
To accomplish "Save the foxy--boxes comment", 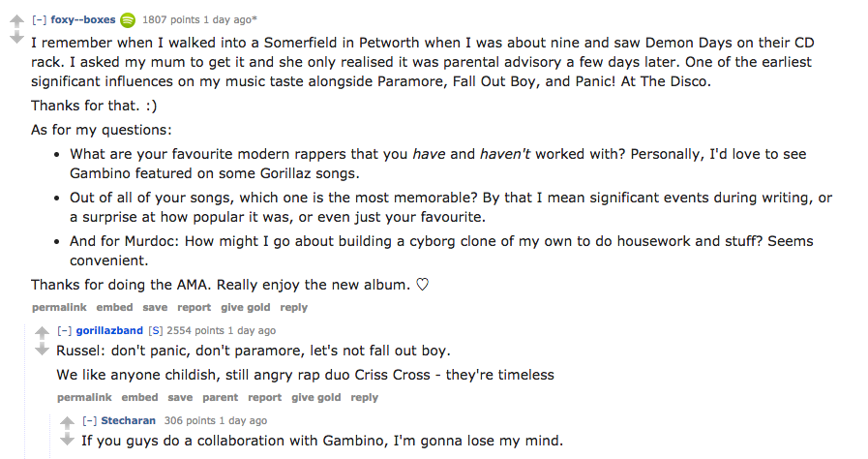I will pyautogui.click(x=155, y=307).
